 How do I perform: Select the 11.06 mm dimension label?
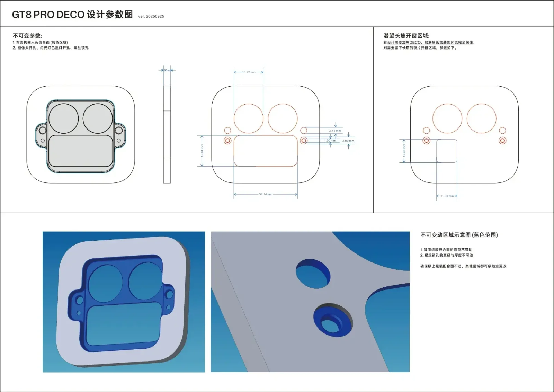(x=447, y=196)
